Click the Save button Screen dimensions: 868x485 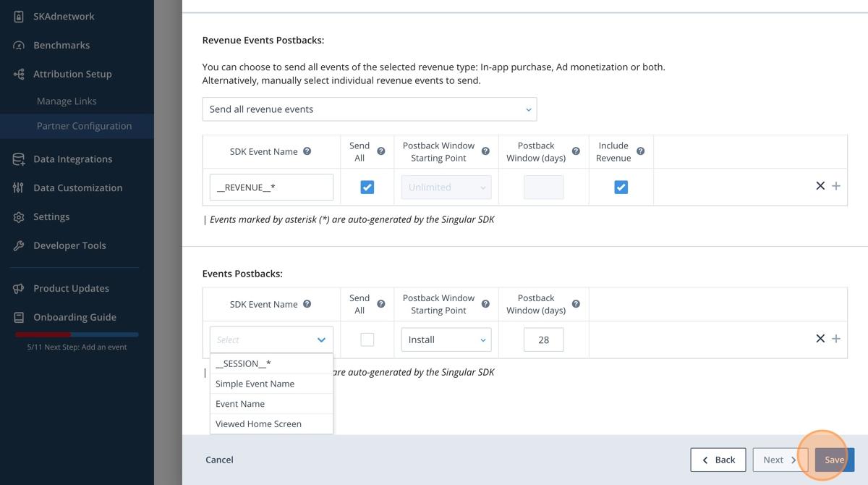click(x=834, y=460)
